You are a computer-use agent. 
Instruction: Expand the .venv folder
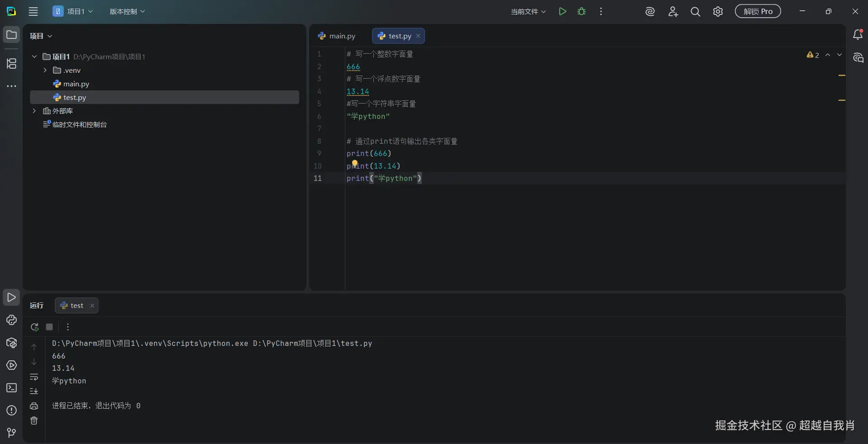pyautogui.click(x=45, y=70)
